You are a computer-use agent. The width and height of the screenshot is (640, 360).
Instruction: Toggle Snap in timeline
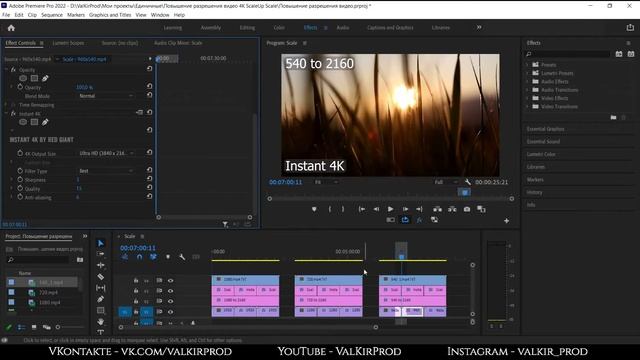[139, 257]
